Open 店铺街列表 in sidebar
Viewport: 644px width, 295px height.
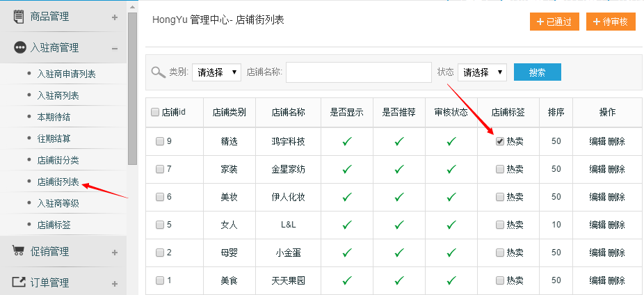[58, 182]
